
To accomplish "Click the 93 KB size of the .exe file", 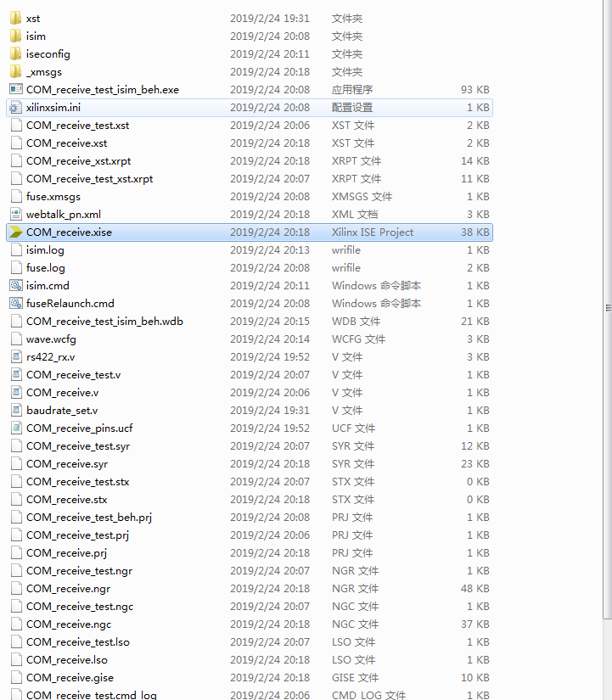I will pos(474,89).
